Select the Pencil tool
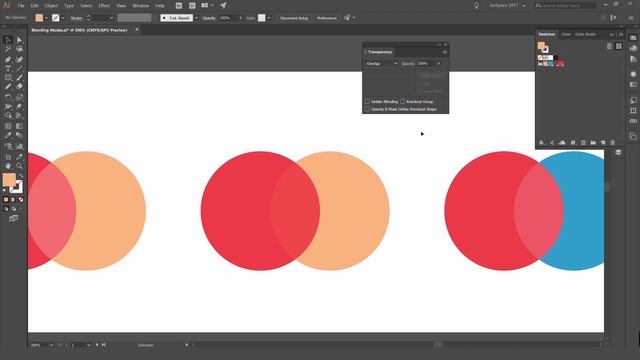 click(8, 87)
